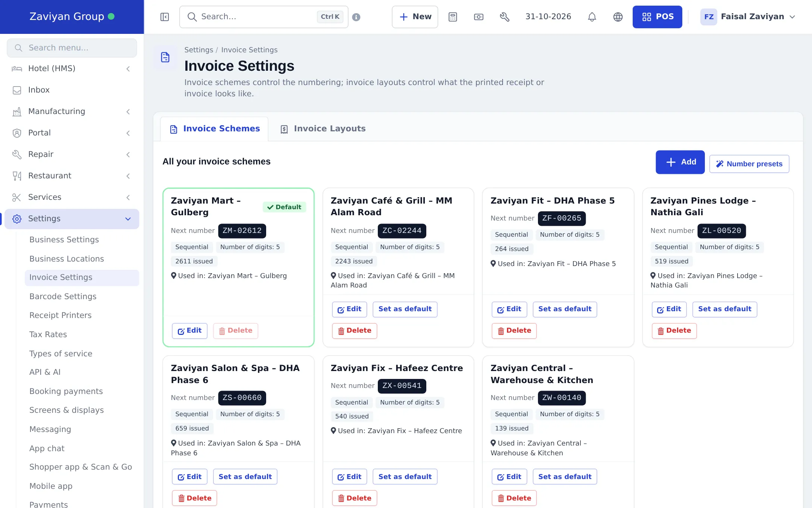Click the Invoice Schemes tab document icon
The height and width of the screenshot is (508, 812).
click(x=174, y=129)
